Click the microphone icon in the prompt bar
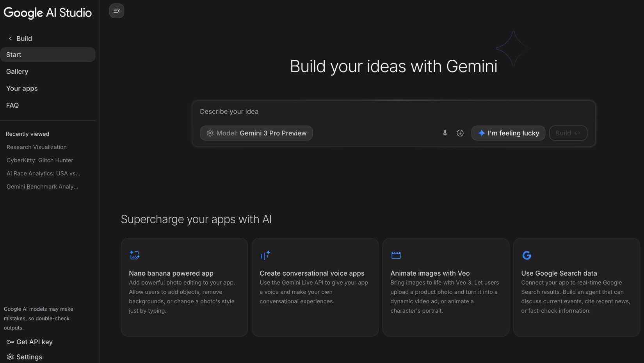This screenshot has height=363, width=644. tap(445, 133)
